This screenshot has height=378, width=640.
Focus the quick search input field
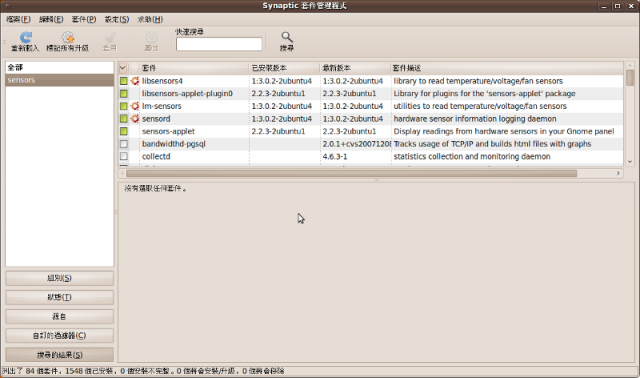point(219,44)
